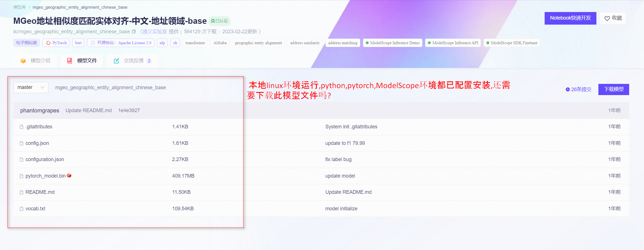Click the 收藏 favorite button

(613, 18)
